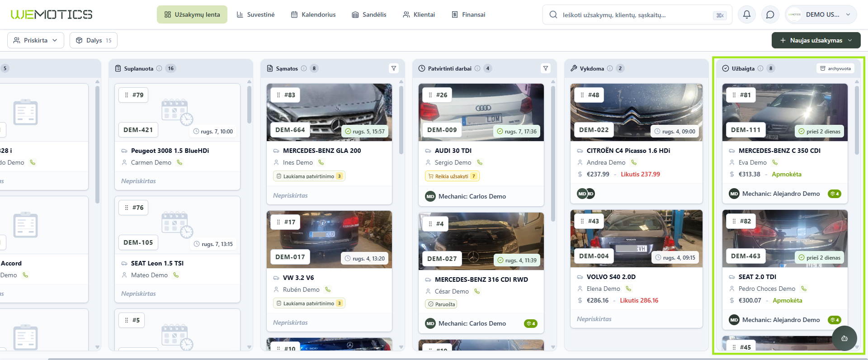This screenshot has height=360, width=868.
Task: Click 'Apmokėta' status on SEAT 2.0 TDI card
Action: [x=788, y=300]
